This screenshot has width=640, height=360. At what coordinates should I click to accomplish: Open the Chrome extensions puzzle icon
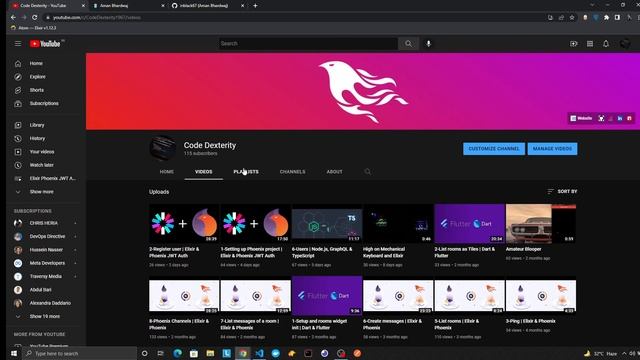pyautogui.click(x=607, y=18)
